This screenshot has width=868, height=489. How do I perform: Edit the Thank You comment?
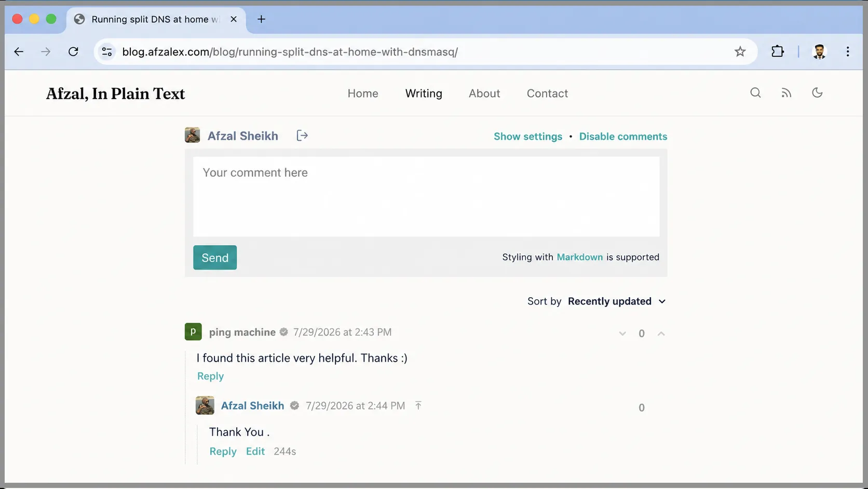tap(255, 452)
